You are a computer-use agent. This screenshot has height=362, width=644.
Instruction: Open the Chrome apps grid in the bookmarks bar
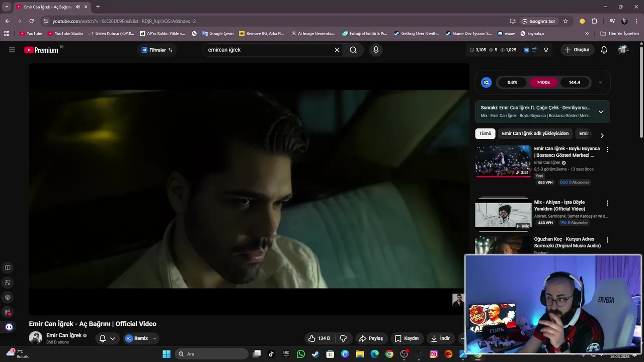7,34
